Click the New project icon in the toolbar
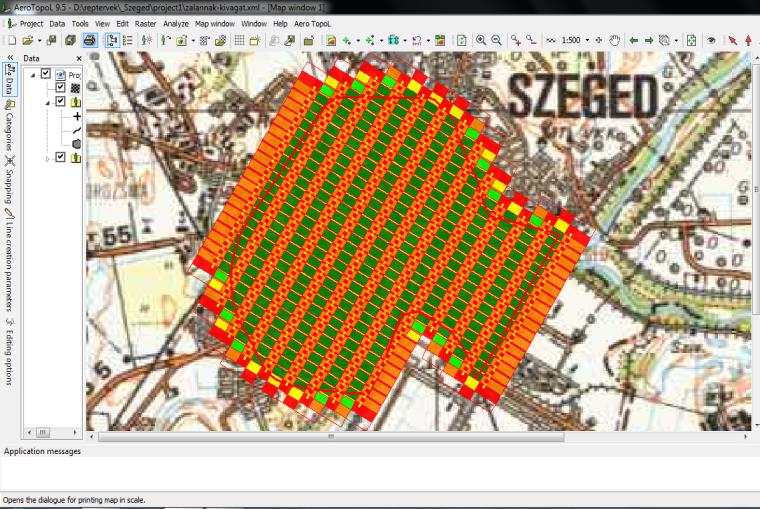Viewport: 760px width, 509px height. click(x=12, y=41)
